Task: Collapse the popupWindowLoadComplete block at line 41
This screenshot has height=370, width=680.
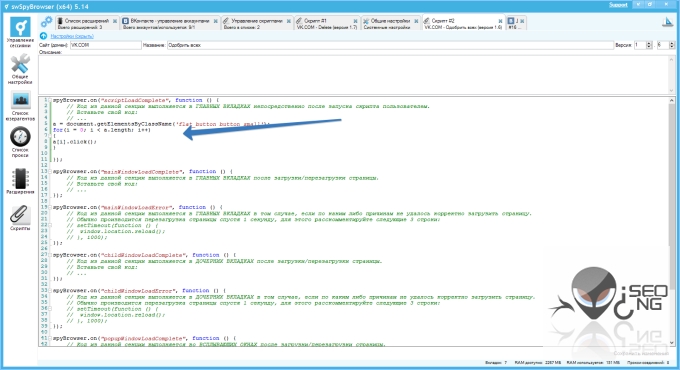Action: 50,338
